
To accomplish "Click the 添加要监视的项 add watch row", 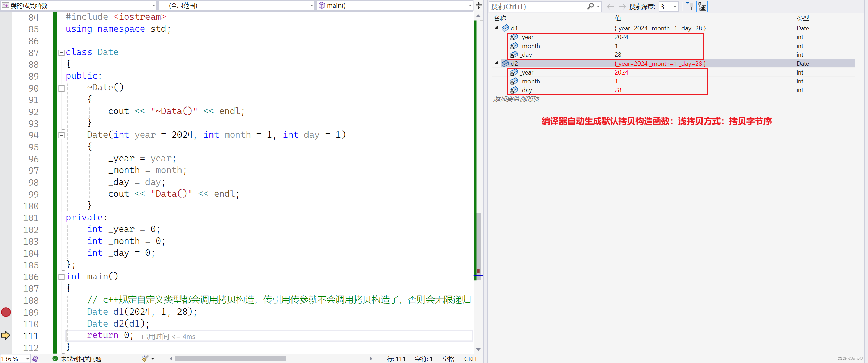I will [516, 99].
